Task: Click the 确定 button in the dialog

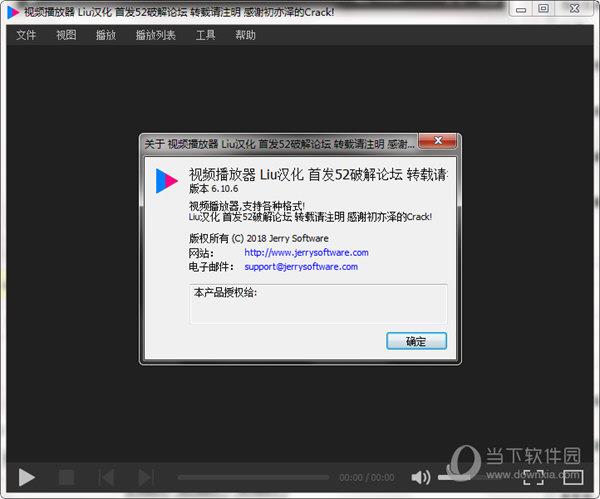Action: [416, 341]
